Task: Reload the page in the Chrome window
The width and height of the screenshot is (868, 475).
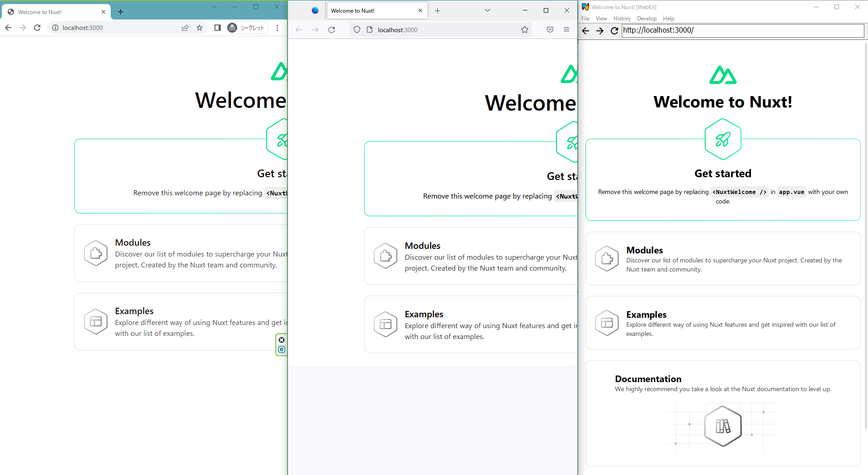Action: (x=37, y=28)
